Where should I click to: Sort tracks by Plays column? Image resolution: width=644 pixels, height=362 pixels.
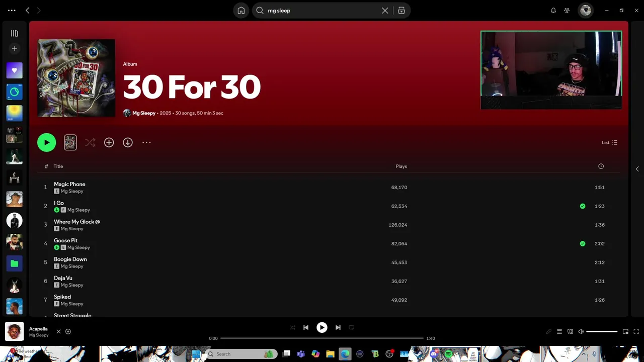tap(401, 166)
